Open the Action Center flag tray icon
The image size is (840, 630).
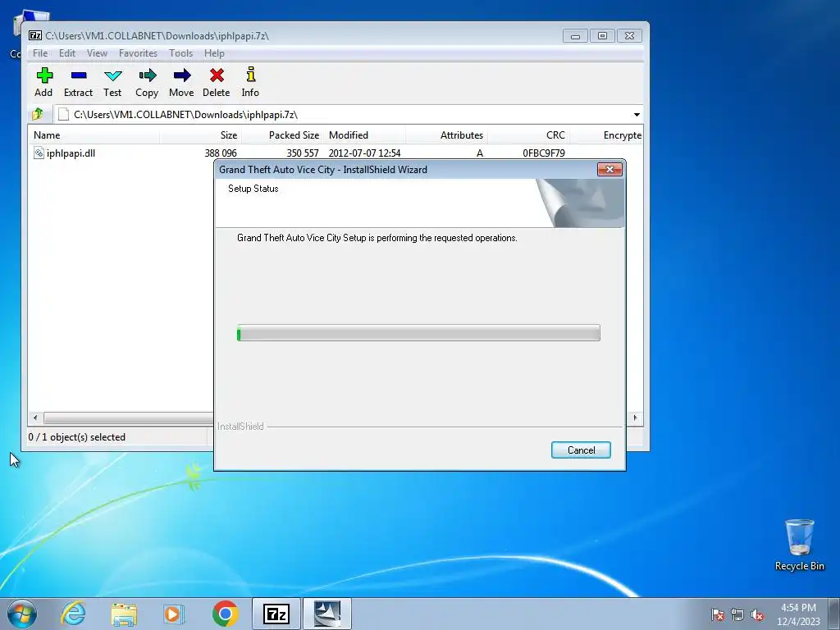[x=717, y=615]
